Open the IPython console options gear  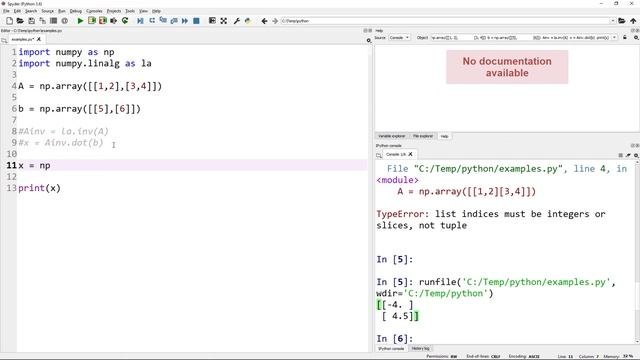(636, 155)
